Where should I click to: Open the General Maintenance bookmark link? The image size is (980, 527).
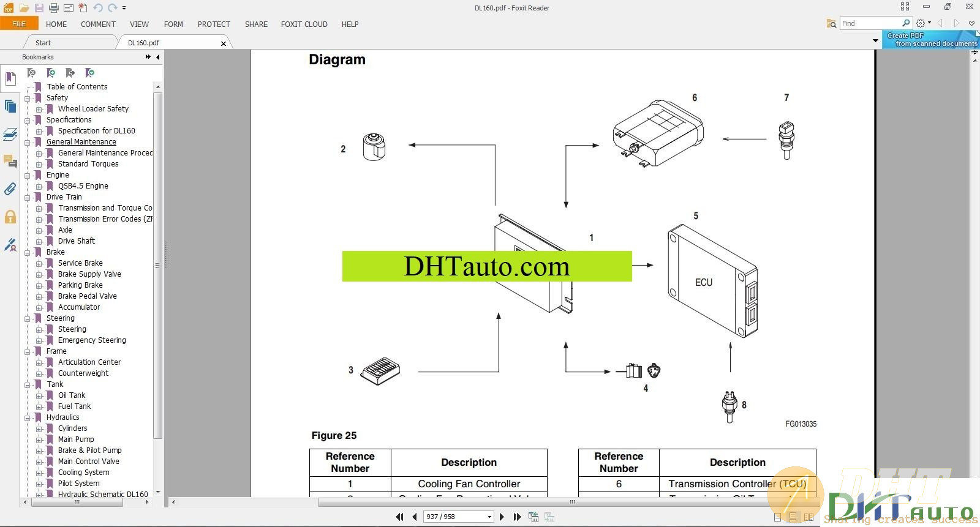81,142
